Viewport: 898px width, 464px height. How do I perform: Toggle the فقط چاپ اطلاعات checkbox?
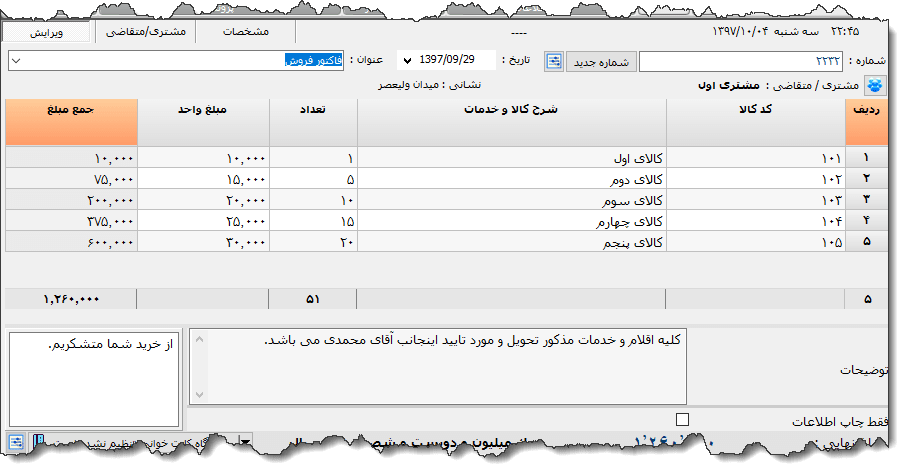(x=682, y=419)
